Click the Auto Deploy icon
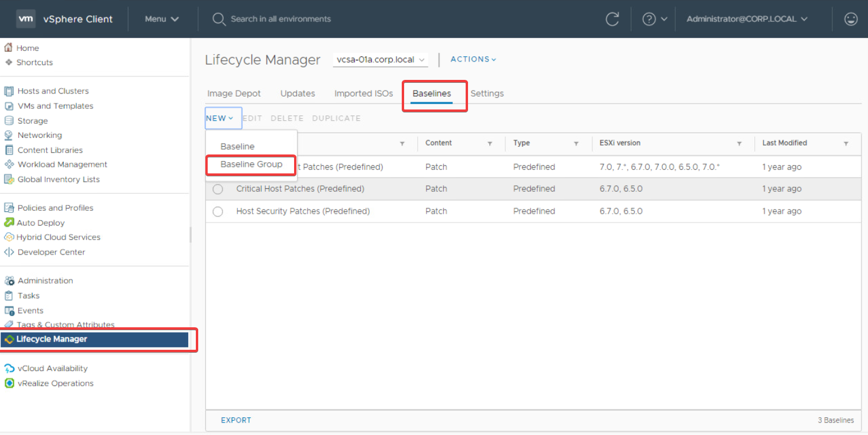This screenshot has width=868, height=435. pyautogui.click(x=9, y=223)
